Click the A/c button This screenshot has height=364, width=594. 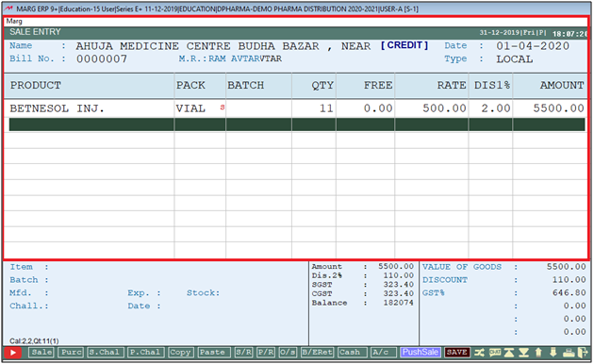383,353
